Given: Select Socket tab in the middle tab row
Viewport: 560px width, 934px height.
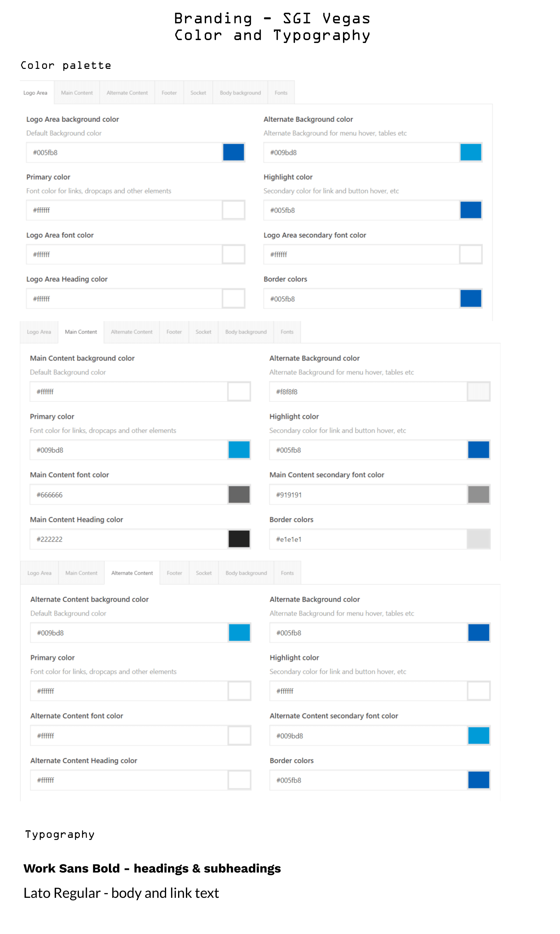Looking at the screenshot, I should click(x=203, y=332).
